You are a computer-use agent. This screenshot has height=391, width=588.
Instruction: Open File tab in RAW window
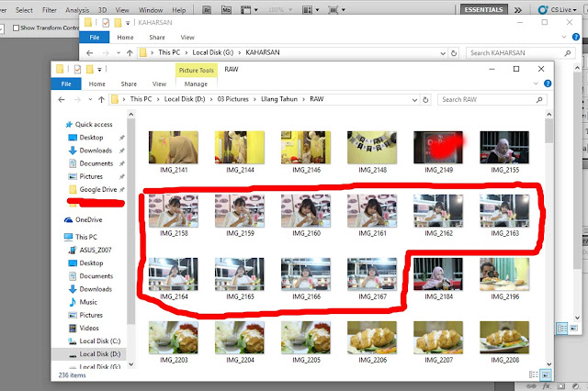pos(66,84)
